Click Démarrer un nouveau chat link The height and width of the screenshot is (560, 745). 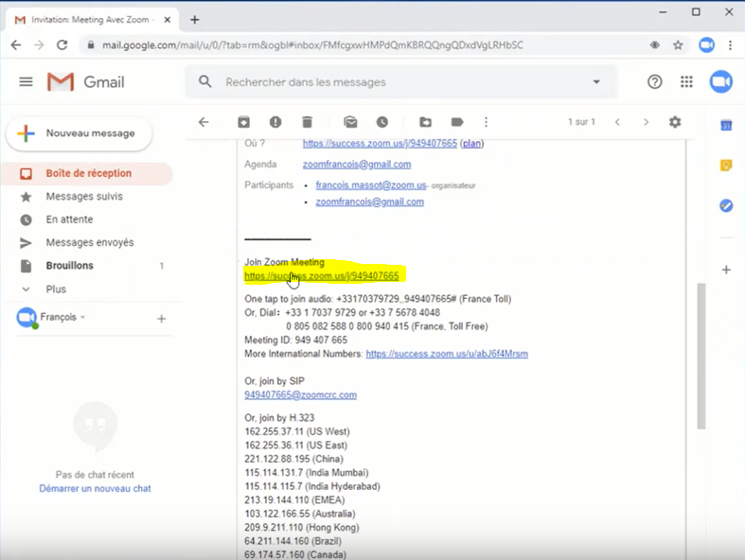(95, 488)
